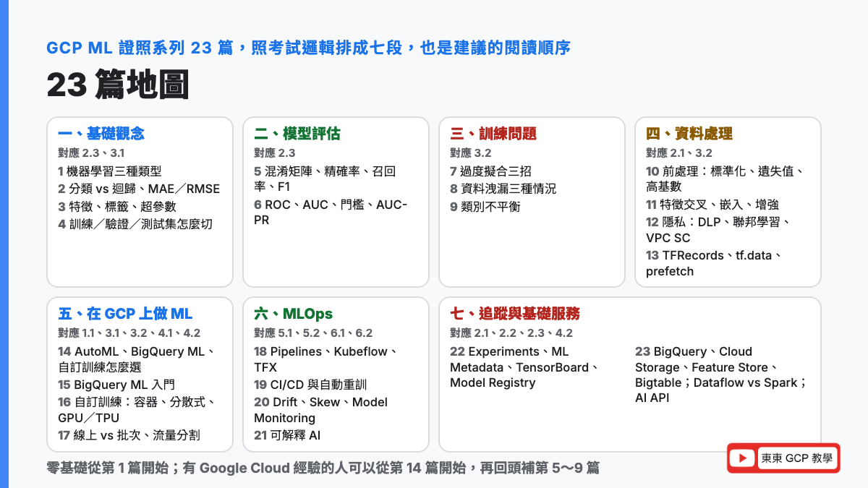Click item 13 TFRecords、tf.data、prefetch
Viewport: 868px width, 488px height.
(715, 263)
